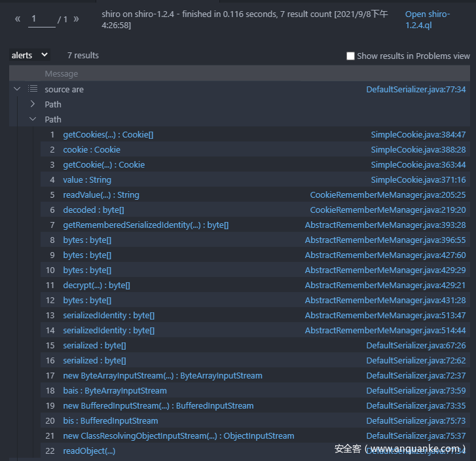
Task: Click the list icon beside 'source are'
Action: coord(33,88)
